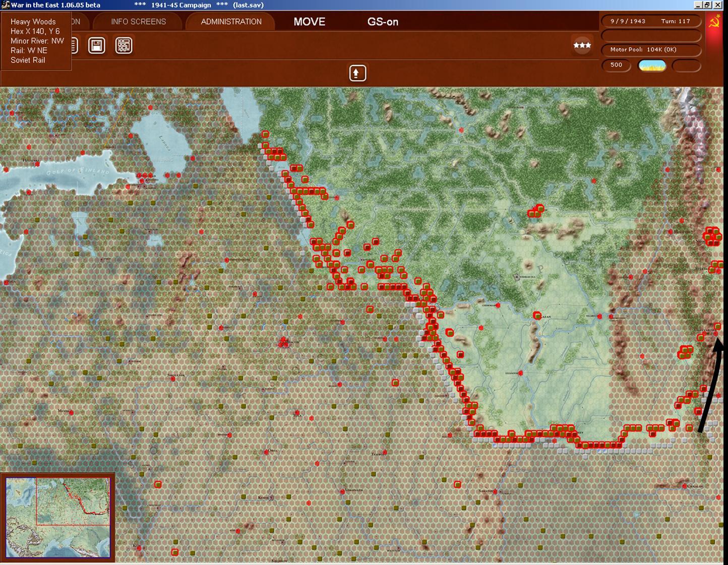Image resolution: width=728 pixels, height=565 pixels.
Task: Click the 500 value box
Action: (616, 65)
